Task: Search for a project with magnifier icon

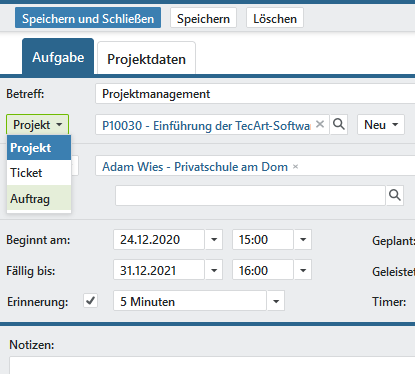Action: coord(339,125)
